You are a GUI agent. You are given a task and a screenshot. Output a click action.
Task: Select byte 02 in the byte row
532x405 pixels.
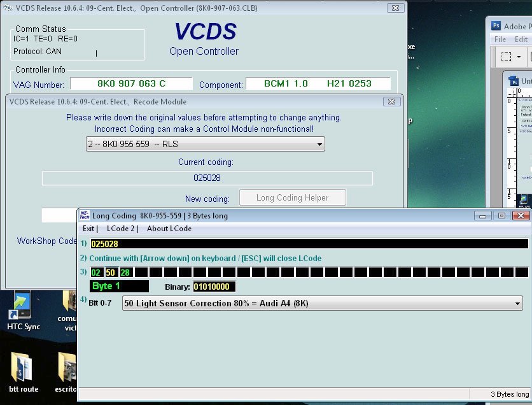tap(96, 273)
